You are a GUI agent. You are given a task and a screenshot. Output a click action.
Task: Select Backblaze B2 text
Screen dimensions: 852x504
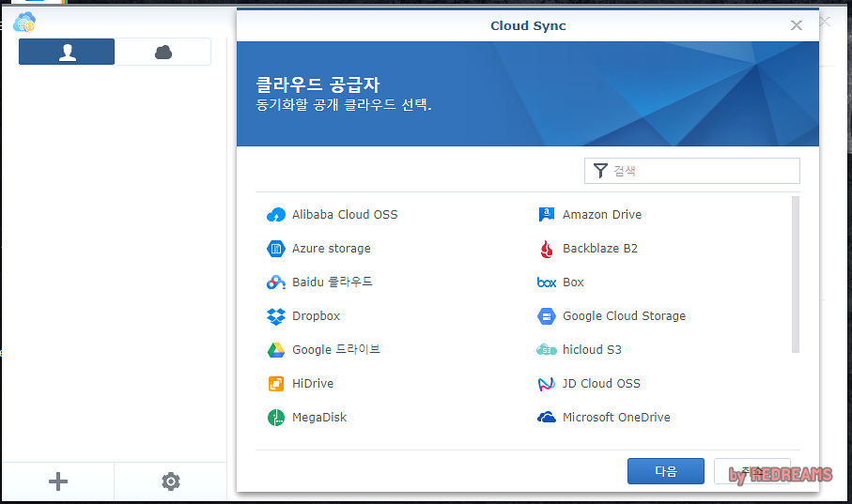pyautogui.click(x=600, y=248)
